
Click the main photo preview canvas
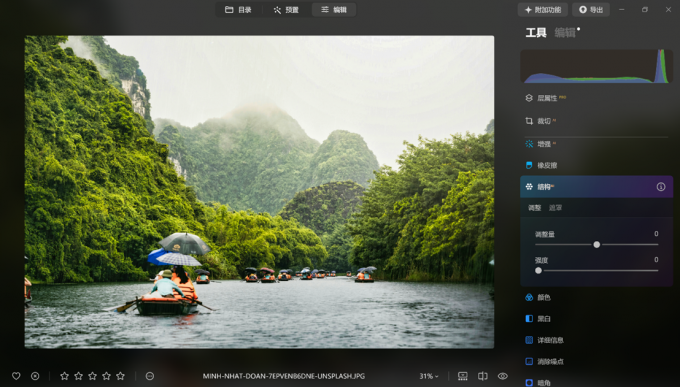point(259,192)
